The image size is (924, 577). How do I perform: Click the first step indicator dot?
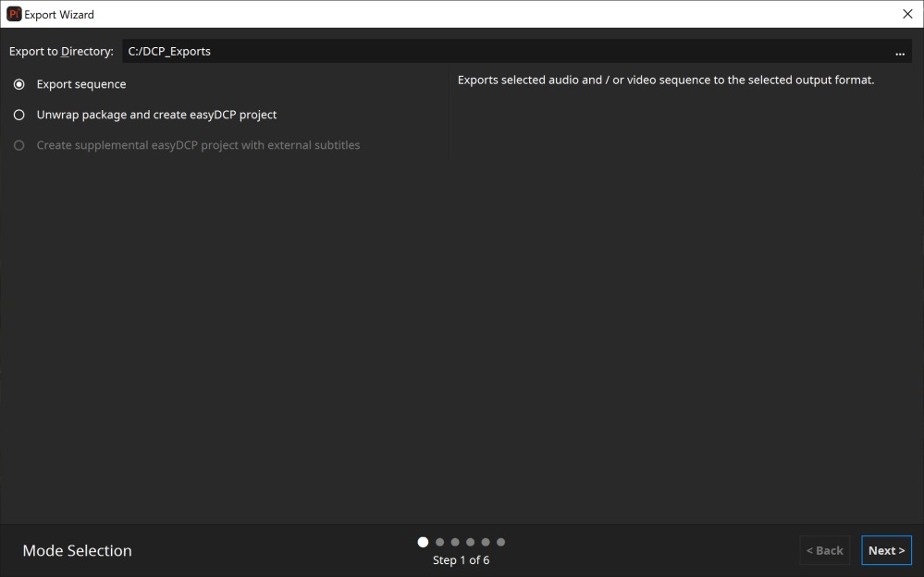[424, 542]
